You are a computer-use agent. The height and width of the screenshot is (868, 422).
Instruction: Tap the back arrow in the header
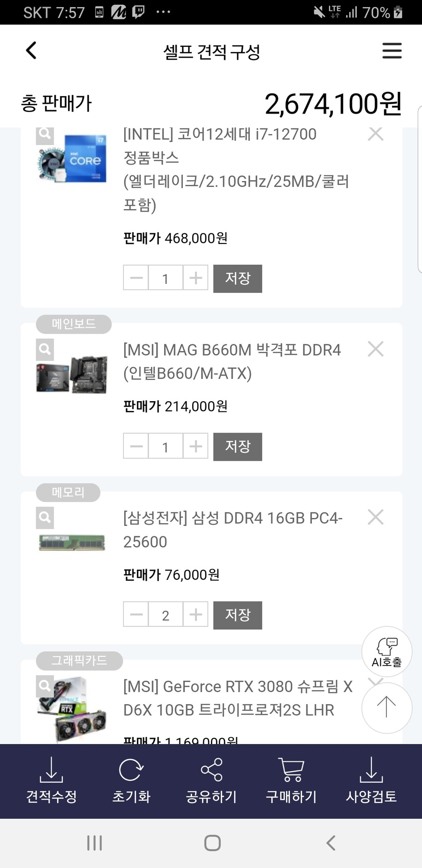[31, 51]
